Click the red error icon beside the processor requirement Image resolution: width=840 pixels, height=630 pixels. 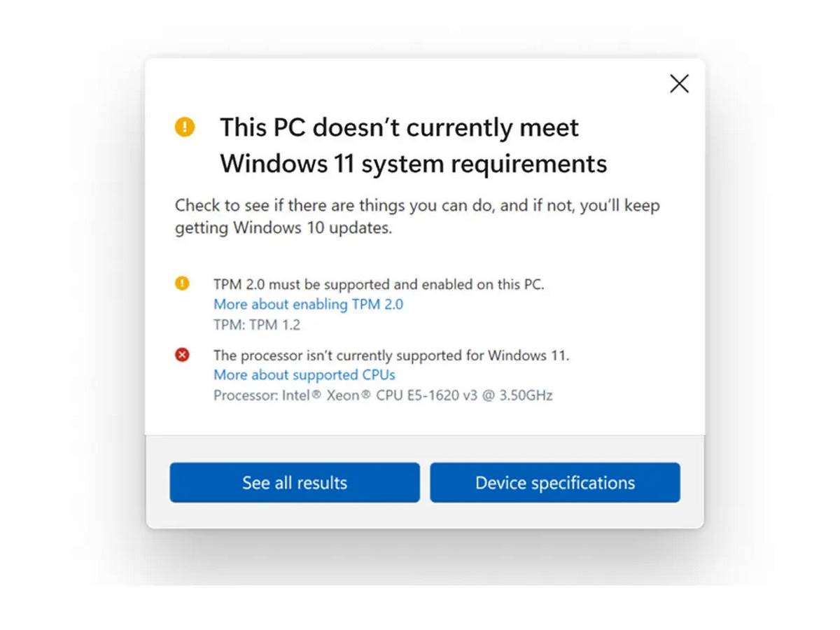[182, 354]
